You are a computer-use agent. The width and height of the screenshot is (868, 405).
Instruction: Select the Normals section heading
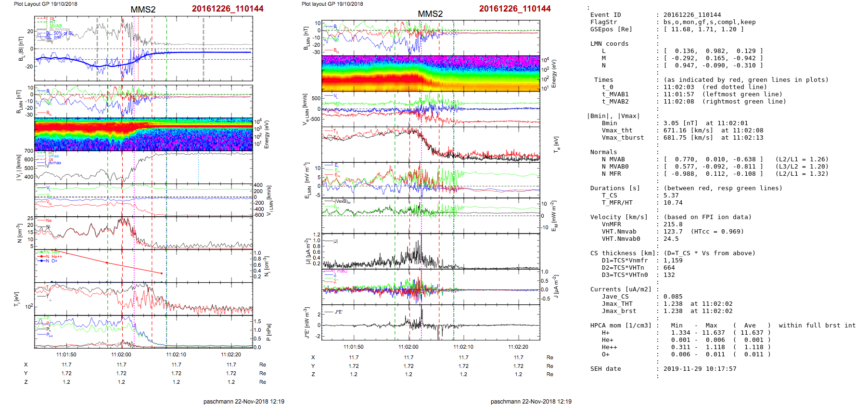click(603, 152)
